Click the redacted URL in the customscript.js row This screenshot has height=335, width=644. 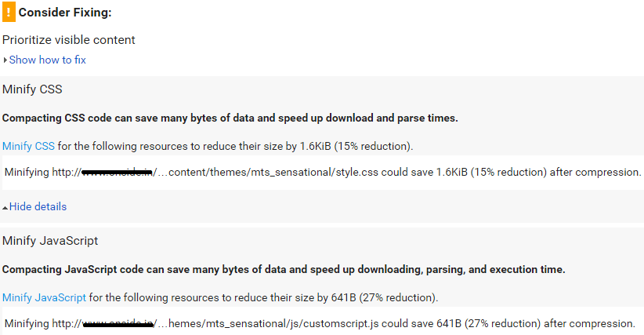pyautogui.click(x=118, y=324)
